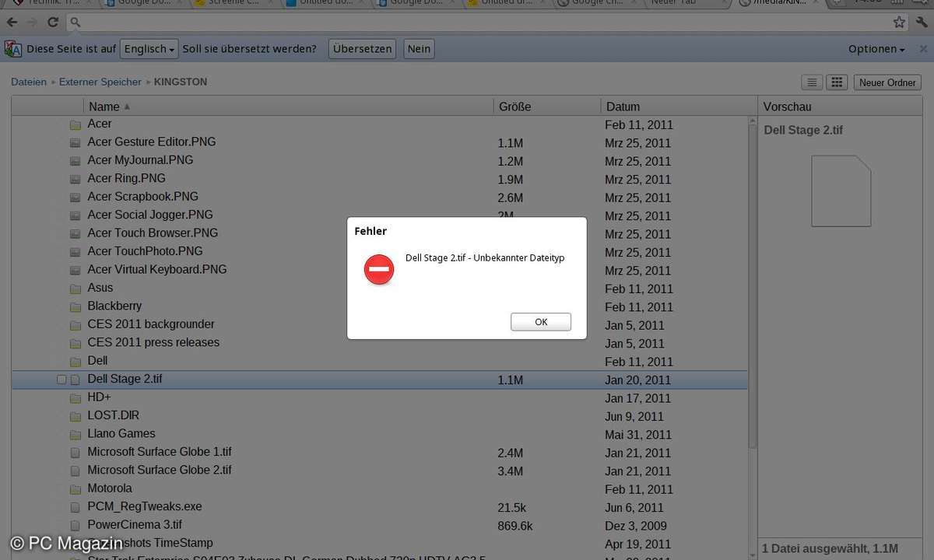Click the date Jan 17, 2011
934x560 pixels.
(x=637, y=398)
